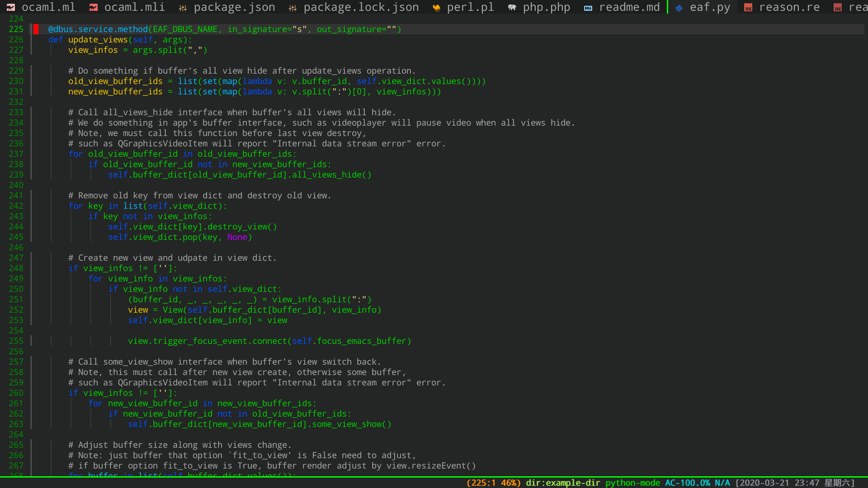Click the markdown icon on readme.md tab
This screenshot has height=488, width=868.
(588, 8)
